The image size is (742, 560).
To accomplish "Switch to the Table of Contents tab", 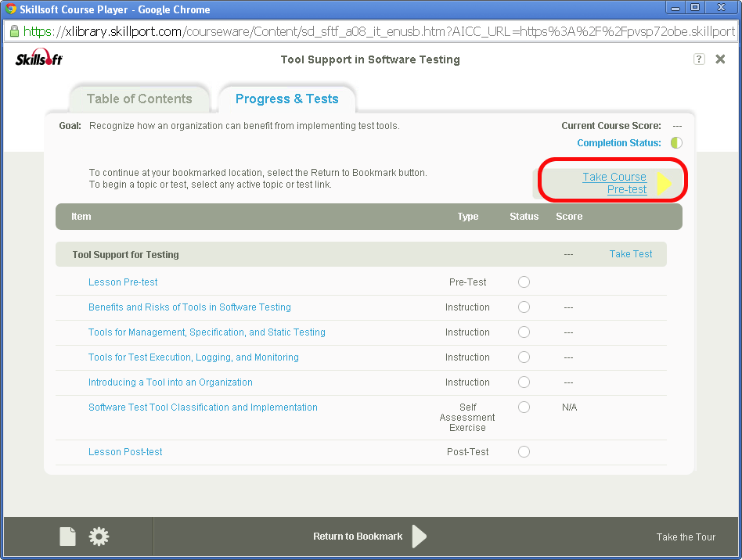I will tap(139, 99).
